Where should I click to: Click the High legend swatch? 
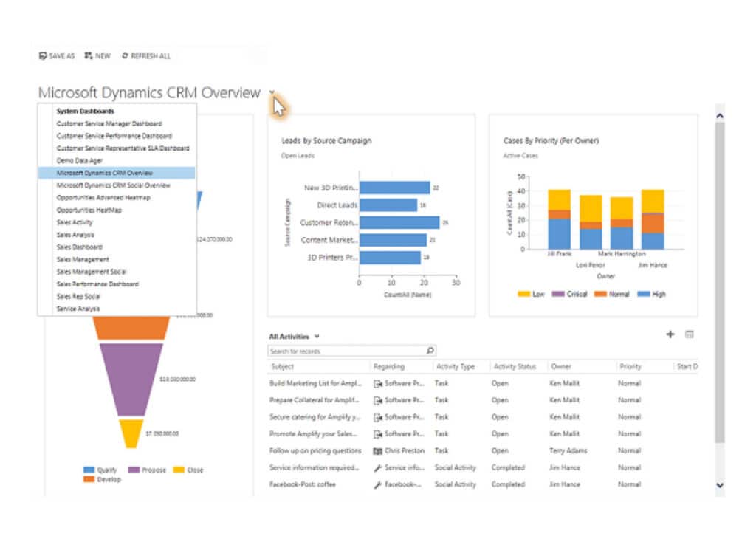click(x=644, y=294)
